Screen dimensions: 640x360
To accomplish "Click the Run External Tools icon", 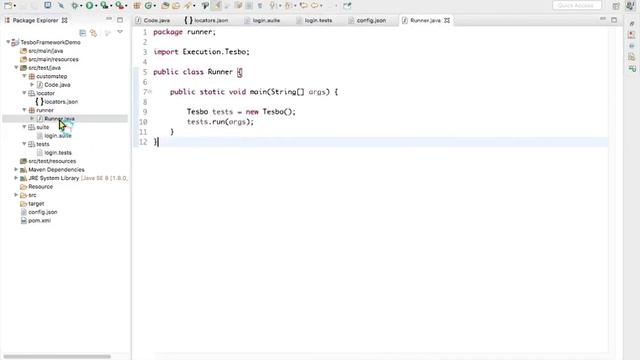I will point(119,5).
